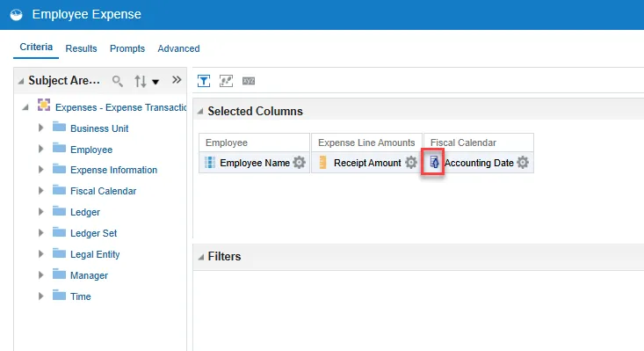Click the Legal Entity folder icon
Screen dimensions: 644x351
59,252
